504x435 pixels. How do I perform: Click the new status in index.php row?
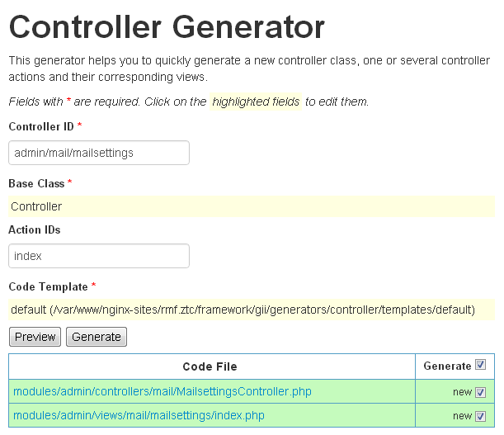tap(462, 416)
